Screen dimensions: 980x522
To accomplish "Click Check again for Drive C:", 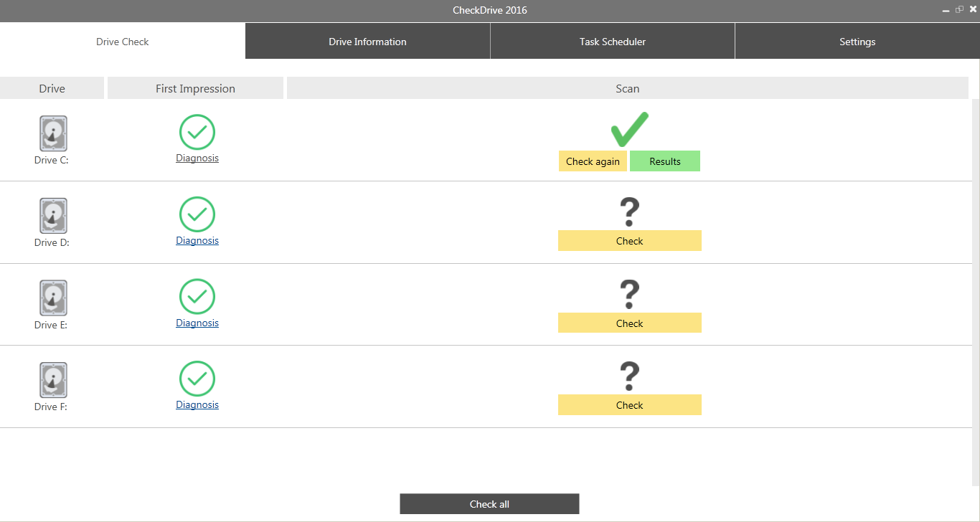I will pos(593,161).
